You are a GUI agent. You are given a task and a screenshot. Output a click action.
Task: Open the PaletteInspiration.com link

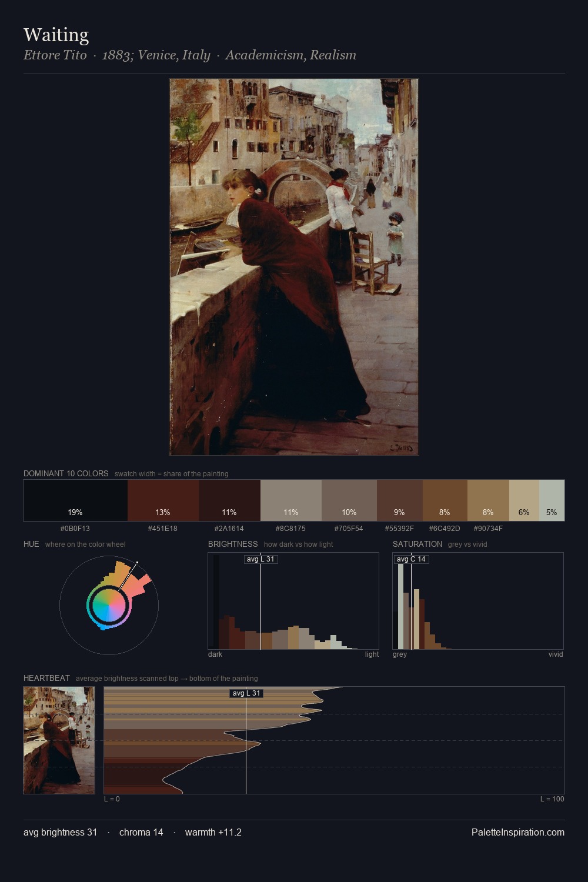point(518,832)
